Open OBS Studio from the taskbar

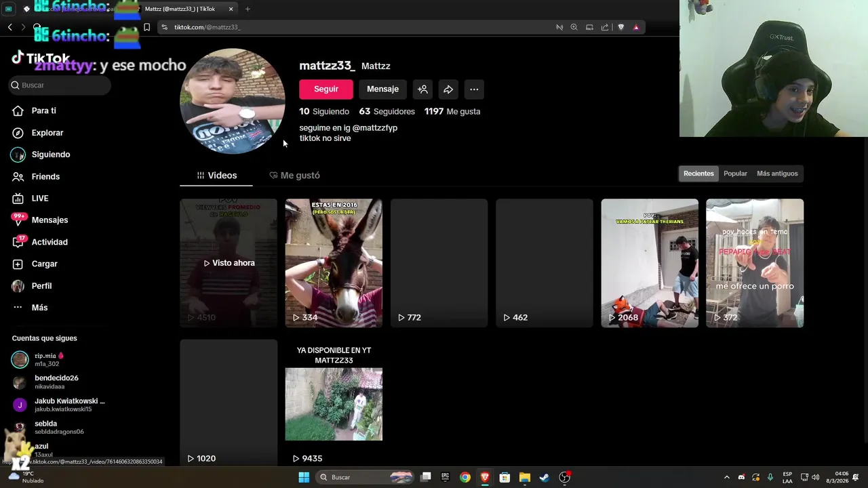(564, 477)
